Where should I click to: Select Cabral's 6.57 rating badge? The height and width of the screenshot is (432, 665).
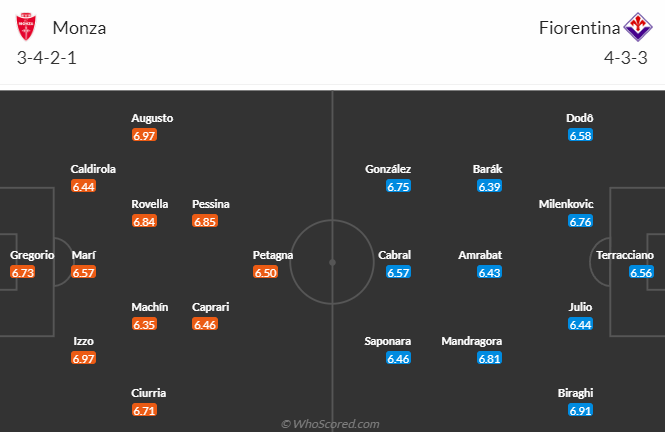(399, 272)
